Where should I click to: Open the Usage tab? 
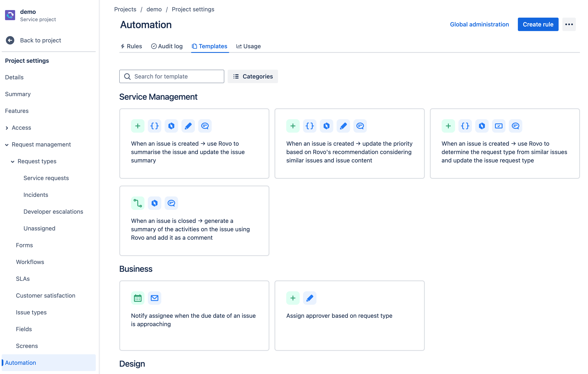(x=248, y=46)
